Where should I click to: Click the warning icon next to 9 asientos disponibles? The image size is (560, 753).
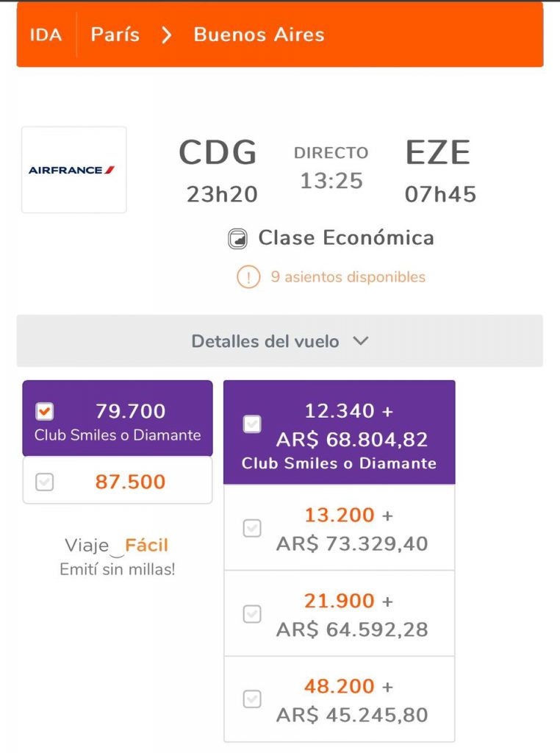248,277
